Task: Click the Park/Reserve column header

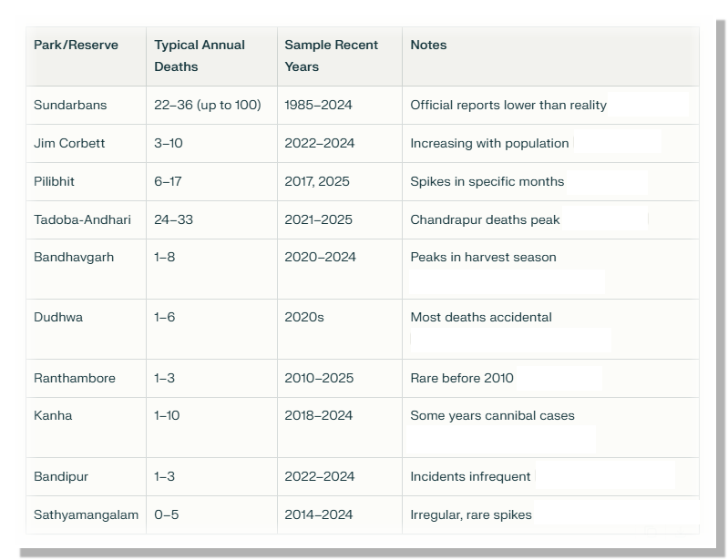Action: [76, 45]
